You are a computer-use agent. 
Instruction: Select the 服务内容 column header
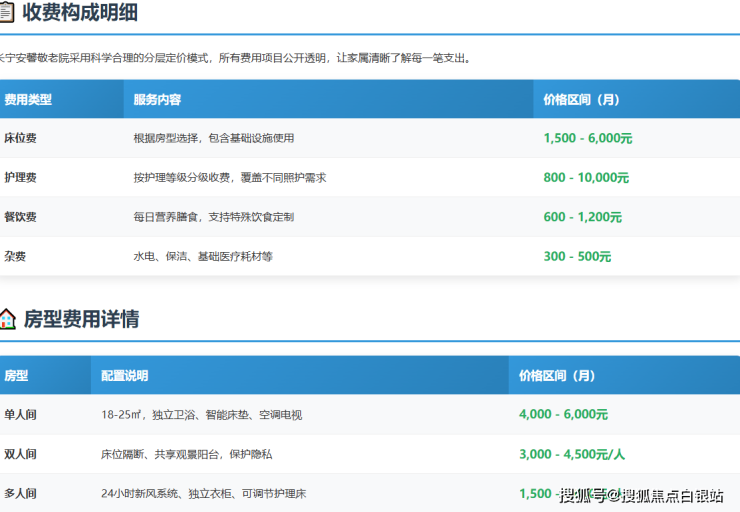click(x=157, y=100)
